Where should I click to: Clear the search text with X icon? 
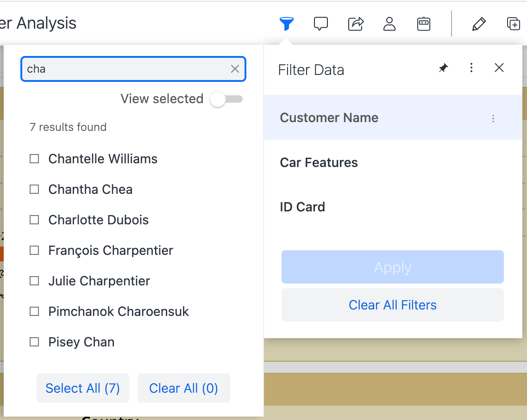[x=235, y=69]
